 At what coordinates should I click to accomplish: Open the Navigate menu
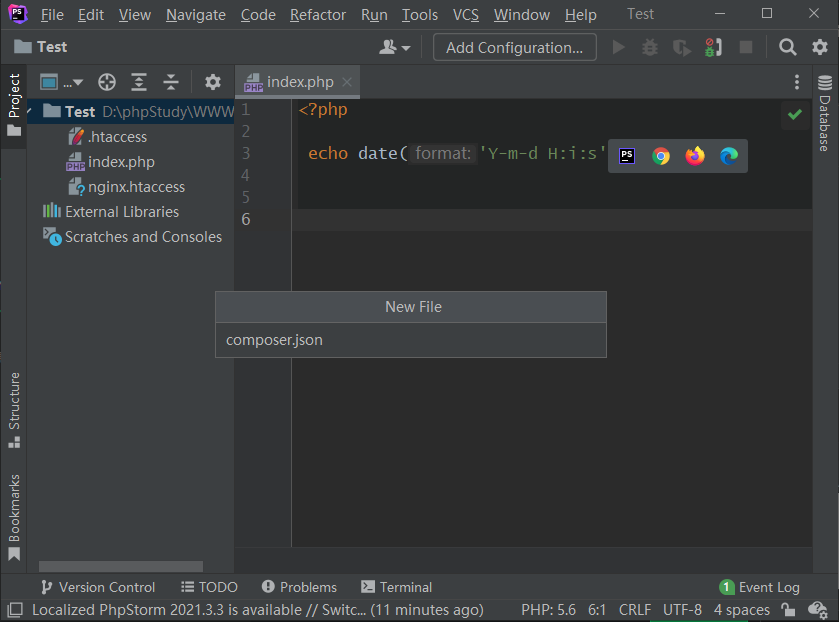pos(196,14)
